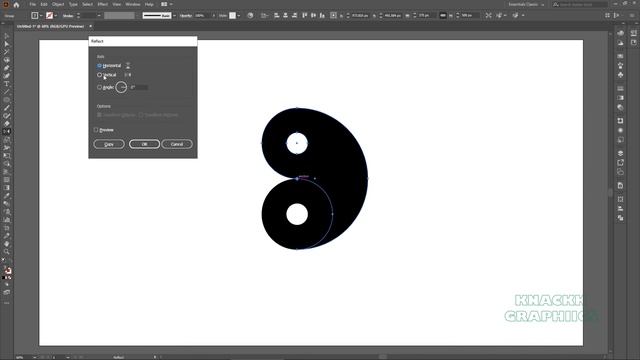Select Horizontal axis radio button
Image resolution: width=640 pixels, height=360 pixels.
tap(99, 66)
